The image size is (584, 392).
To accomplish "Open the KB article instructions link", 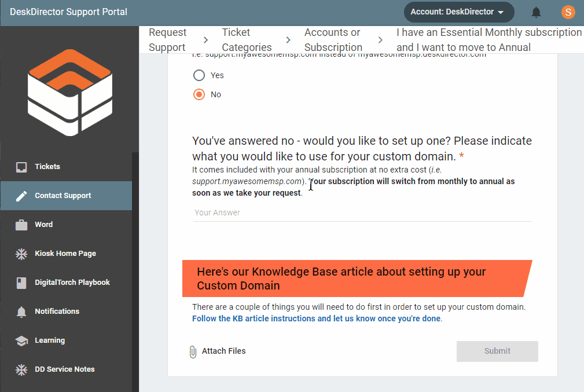I will point(316,318).
